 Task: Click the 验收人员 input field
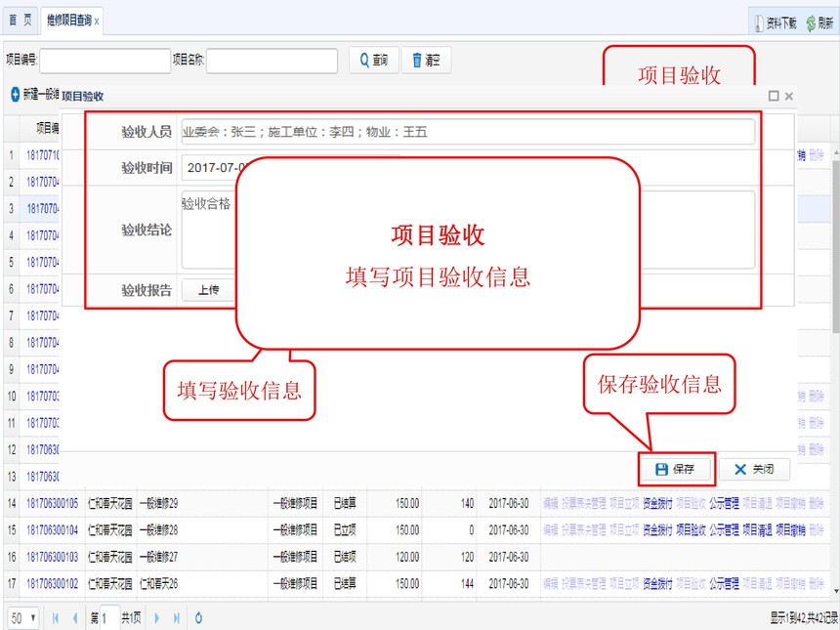pos(468,132)
